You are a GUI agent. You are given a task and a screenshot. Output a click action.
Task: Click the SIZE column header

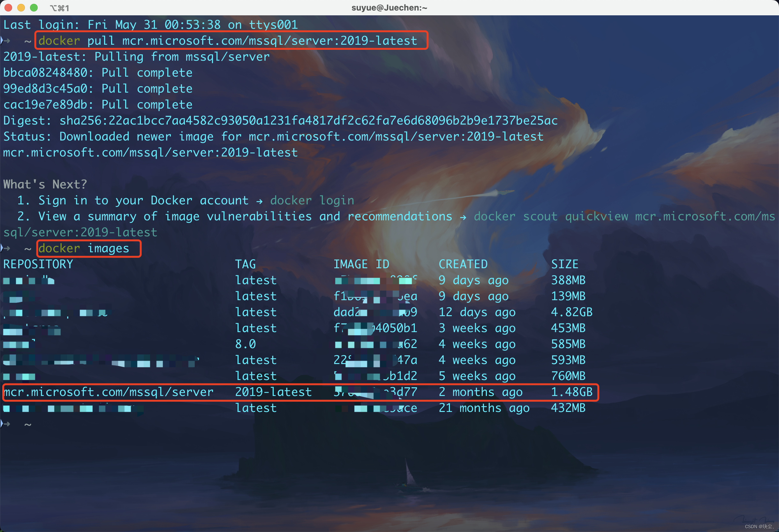click(x=565, y=264)
